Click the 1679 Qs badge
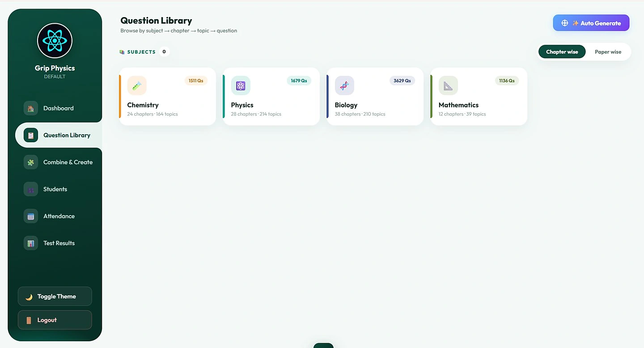The image size is (644, 348). tap(299, 81)
